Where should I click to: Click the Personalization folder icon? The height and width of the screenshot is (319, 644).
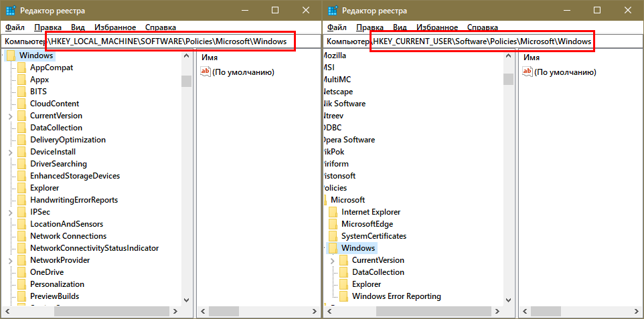[21, 284]
